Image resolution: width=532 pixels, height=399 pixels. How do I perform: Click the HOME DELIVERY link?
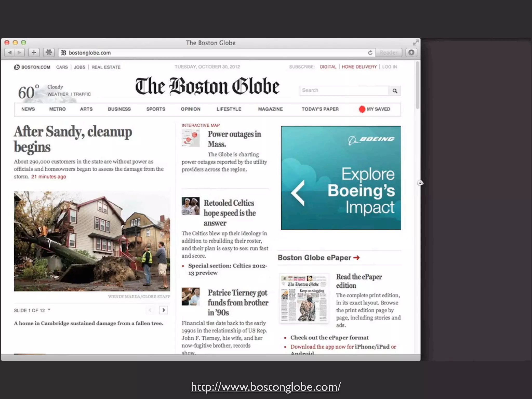coord(359,67)
